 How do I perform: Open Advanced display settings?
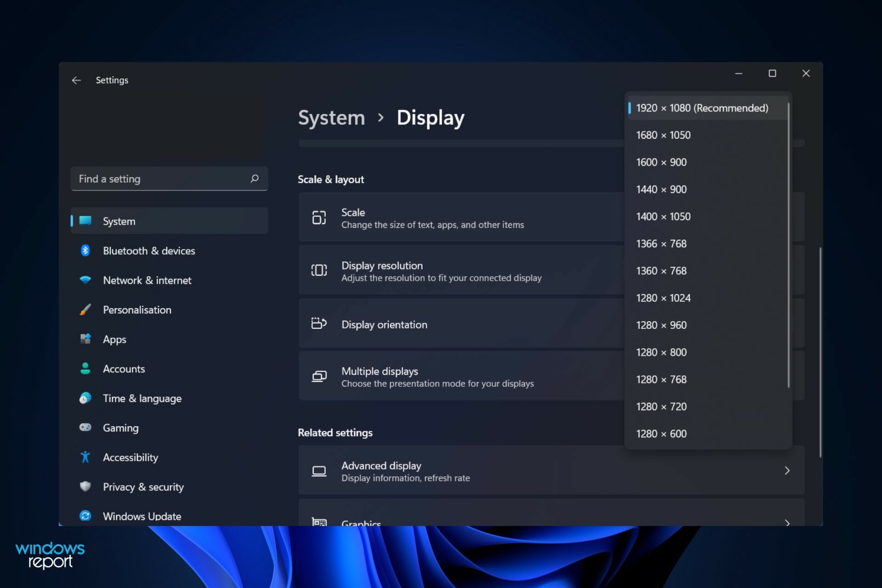point(551,471)
